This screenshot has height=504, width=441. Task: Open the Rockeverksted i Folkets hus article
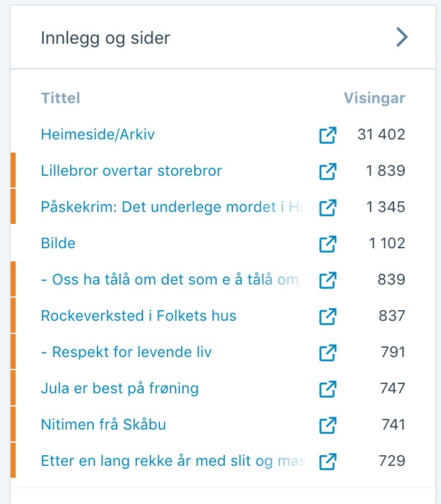tap(139, 316)
